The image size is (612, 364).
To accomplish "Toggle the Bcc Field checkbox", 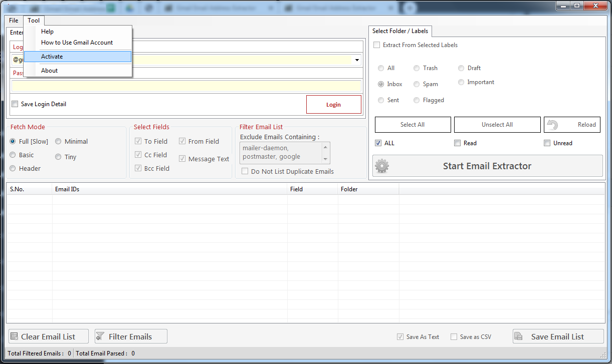I will tap(138, 169).
